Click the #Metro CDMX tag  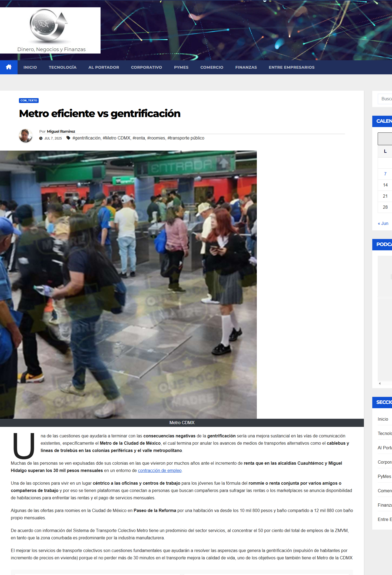point(117,138)
